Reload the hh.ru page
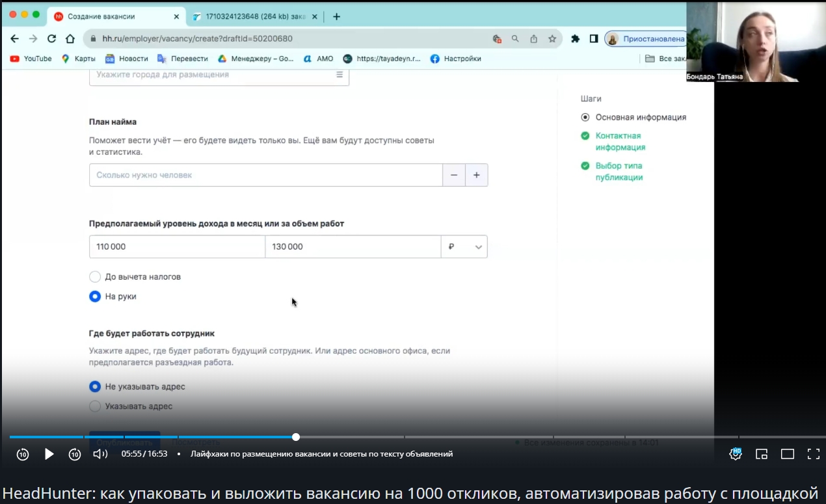The width and height of the screenshot is (826, 504). (x=51, y=39)
